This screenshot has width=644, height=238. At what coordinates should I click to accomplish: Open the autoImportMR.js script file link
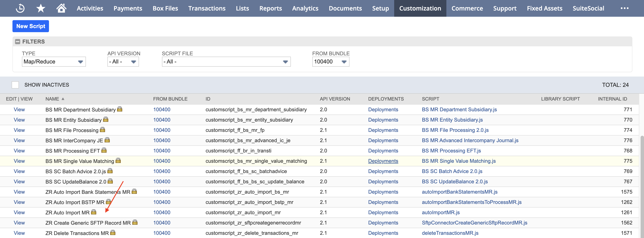[x=441, y=212]
